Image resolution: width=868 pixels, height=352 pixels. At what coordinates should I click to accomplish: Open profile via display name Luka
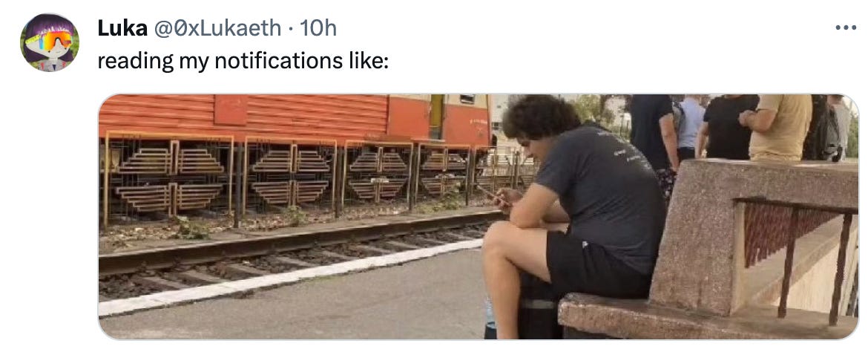pyautogui.click(x=122, y=27)
